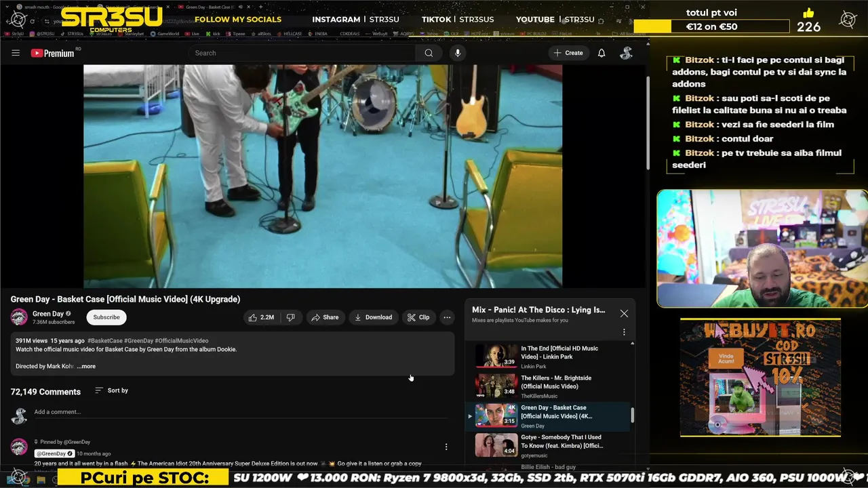Click the €12 on €50 goal bar
This screenshot has width=868, height=488.
[x=711, y=26]
